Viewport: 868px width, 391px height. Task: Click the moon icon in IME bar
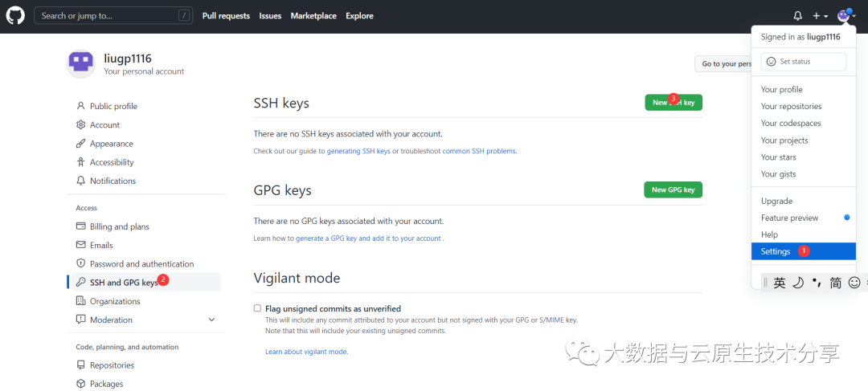798,283
